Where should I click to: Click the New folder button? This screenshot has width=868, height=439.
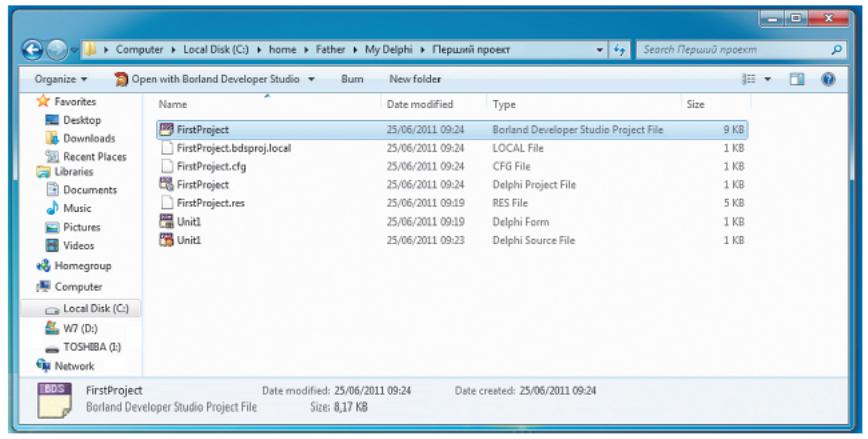(x=415, y=79)
